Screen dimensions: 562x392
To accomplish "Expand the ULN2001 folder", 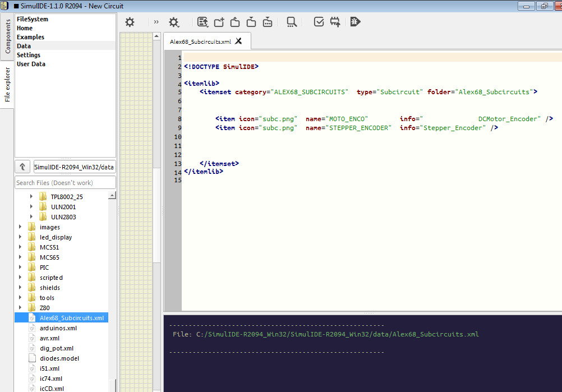I will (x=31, y=207).
